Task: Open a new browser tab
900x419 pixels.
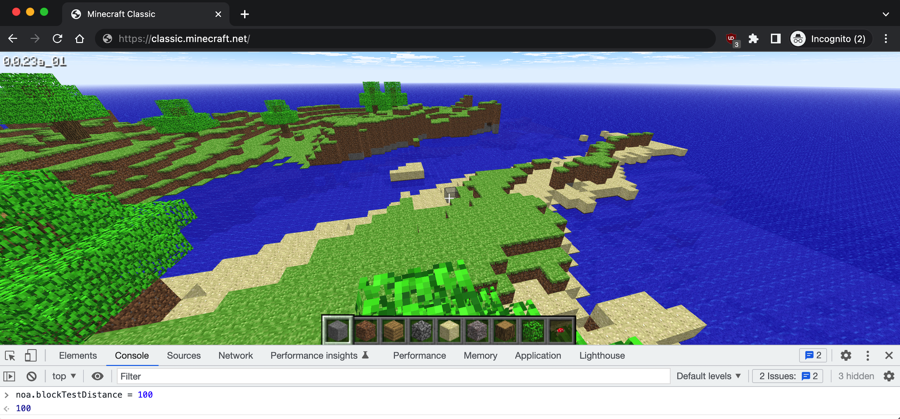Action: pos(245,14)
